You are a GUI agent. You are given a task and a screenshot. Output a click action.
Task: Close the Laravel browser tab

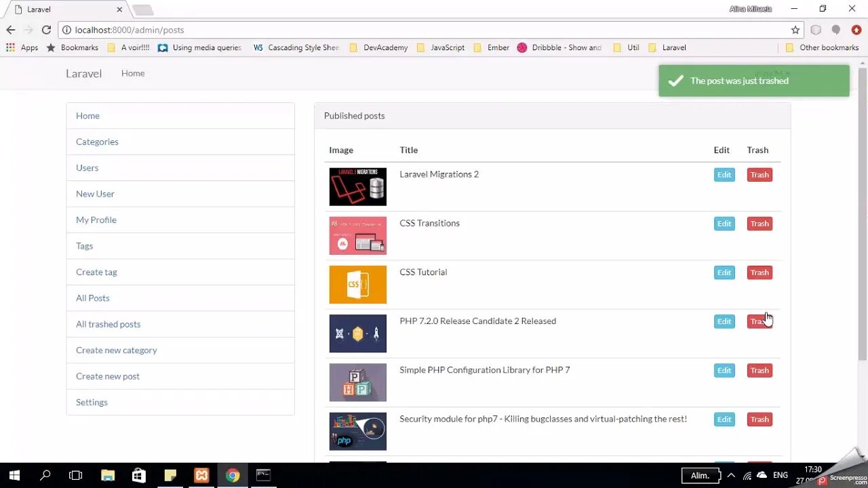[x=119, y=9]
